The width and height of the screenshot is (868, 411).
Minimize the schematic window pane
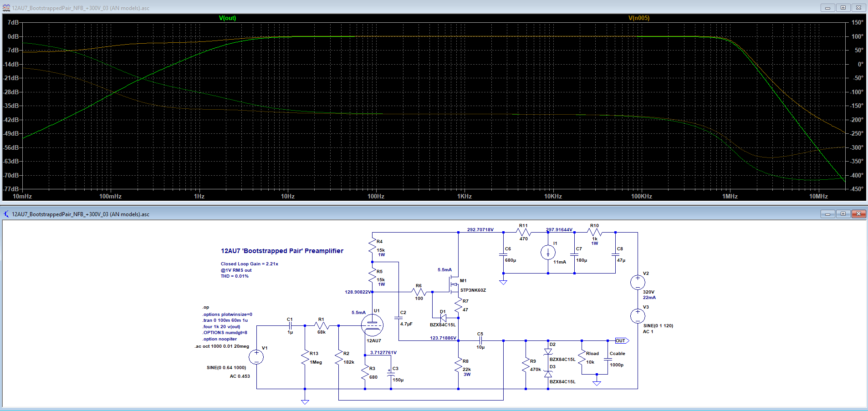tap(827, 214)
